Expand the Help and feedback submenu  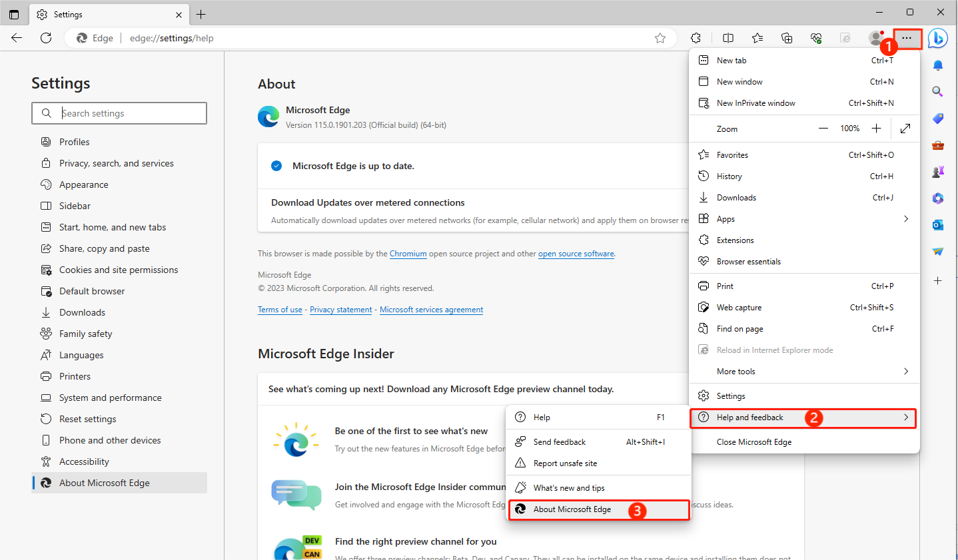point(803,418)
